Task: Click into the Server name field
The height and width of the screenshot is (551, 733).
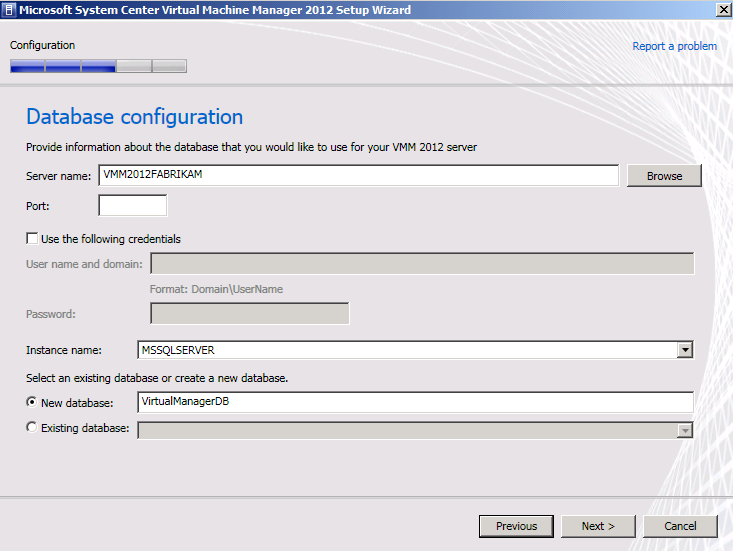Action: coord(359,175)
